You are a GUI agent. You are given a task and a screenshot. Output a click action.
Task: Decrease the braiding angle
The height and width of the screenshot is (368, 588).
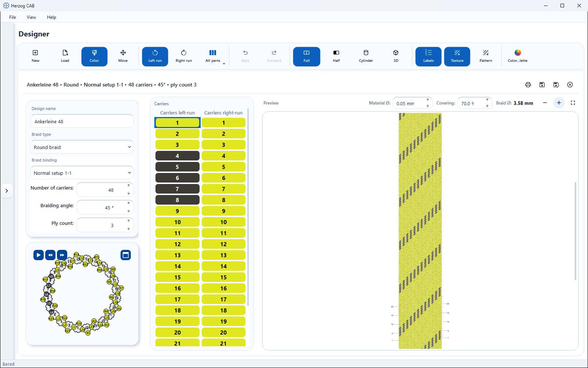(129, 211)
